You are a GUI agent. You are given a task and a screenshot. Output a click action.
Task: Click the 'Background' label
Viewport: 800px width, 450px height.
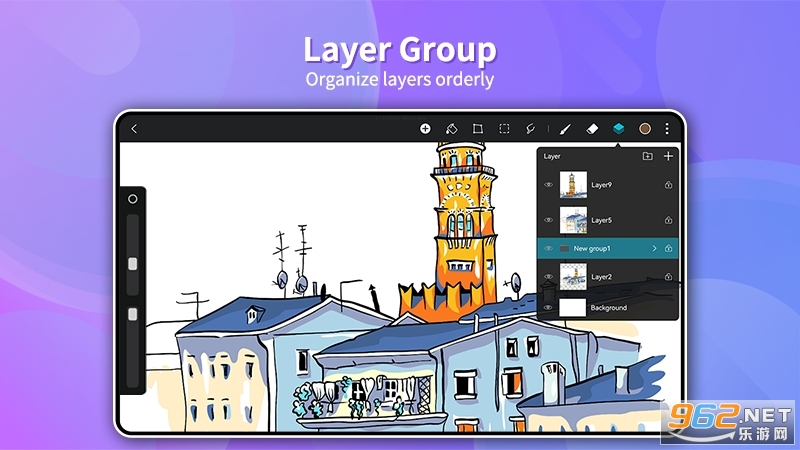[609, 308]
